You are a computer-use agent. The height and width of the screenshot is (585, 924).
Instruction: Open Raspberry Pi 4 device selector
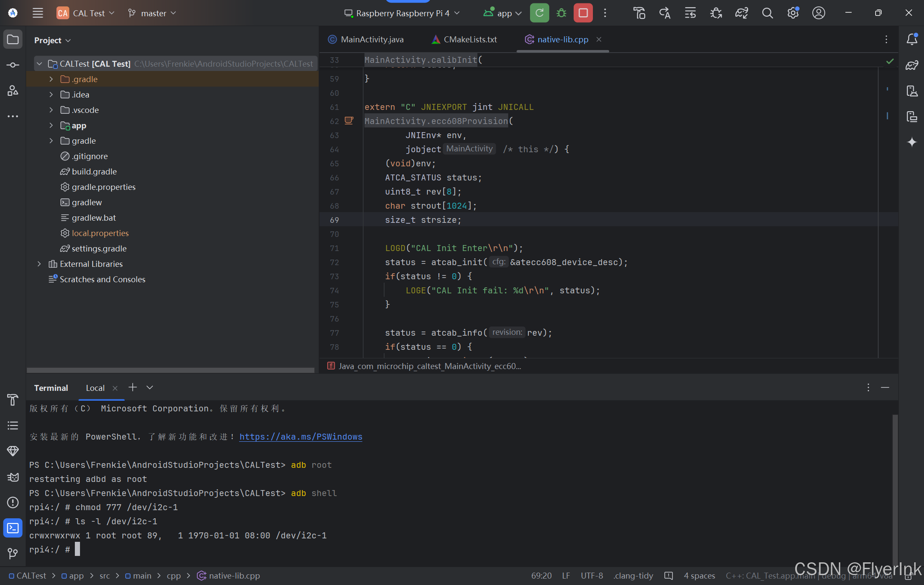click(402, 13)
